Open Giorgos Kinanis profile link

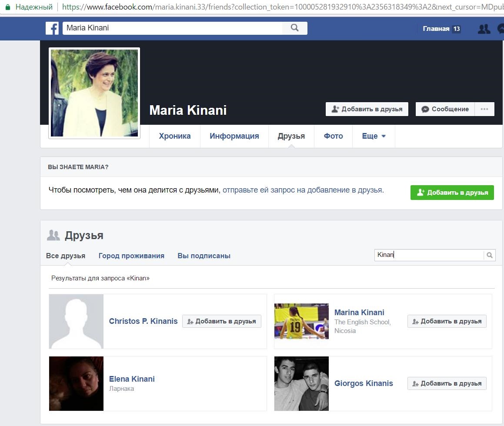364,383
